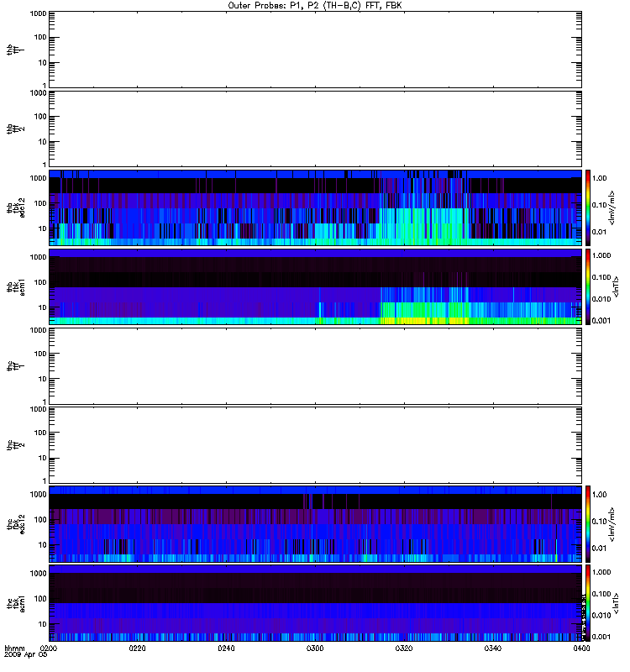Viewport: 630px width, 672px height.
Task: Click the "thb fbk scm1" y-axis title
Action: 15,286
